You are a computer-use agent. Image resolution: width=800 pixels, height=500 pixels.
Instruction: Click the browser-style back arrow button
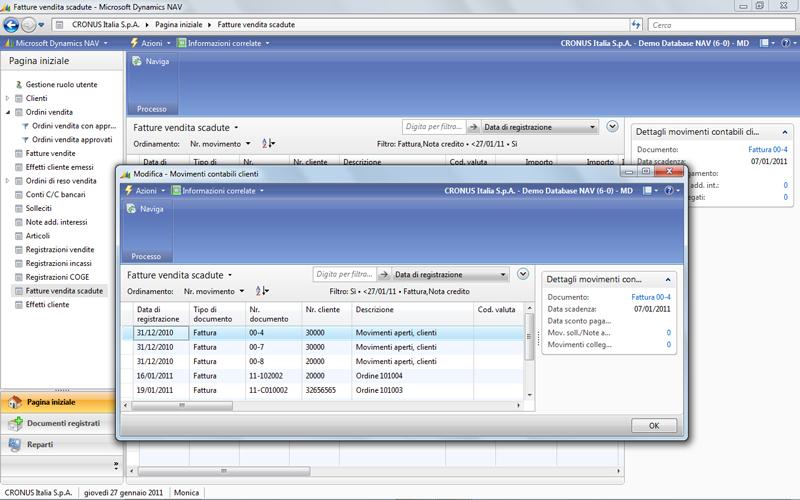coord(12,23)
